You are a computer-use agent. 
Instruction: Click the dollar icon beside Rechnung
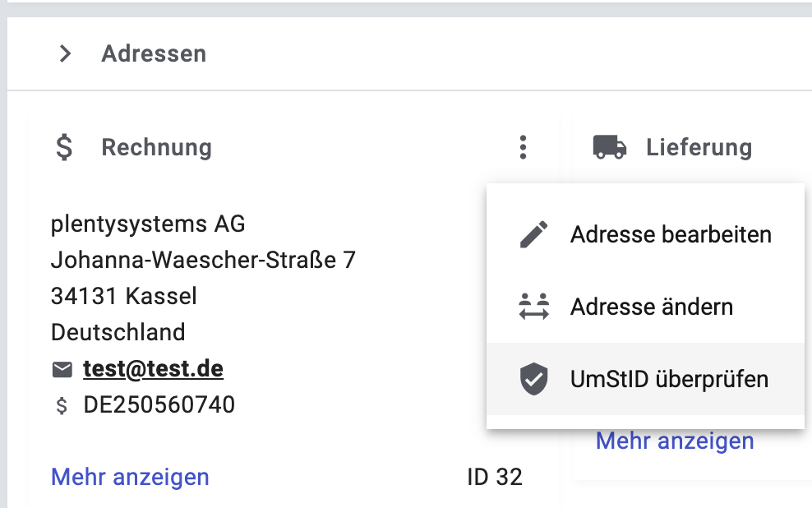pos(64,148)
